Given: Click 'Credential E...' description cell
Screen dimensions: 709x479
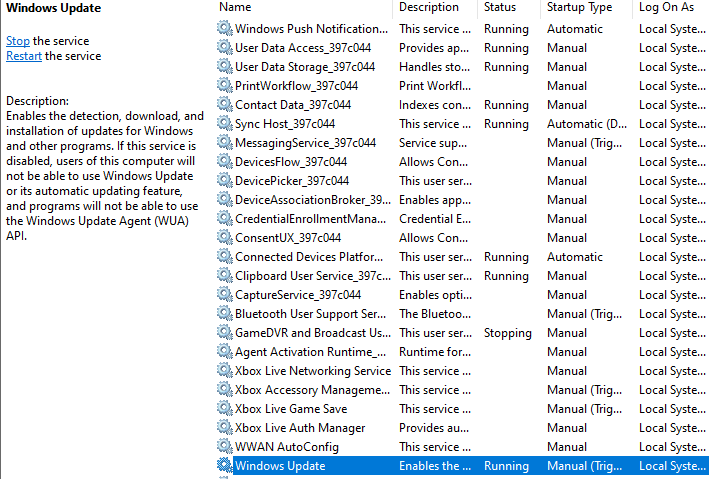Looking at the screenshot, I should (x=435, y=219).
